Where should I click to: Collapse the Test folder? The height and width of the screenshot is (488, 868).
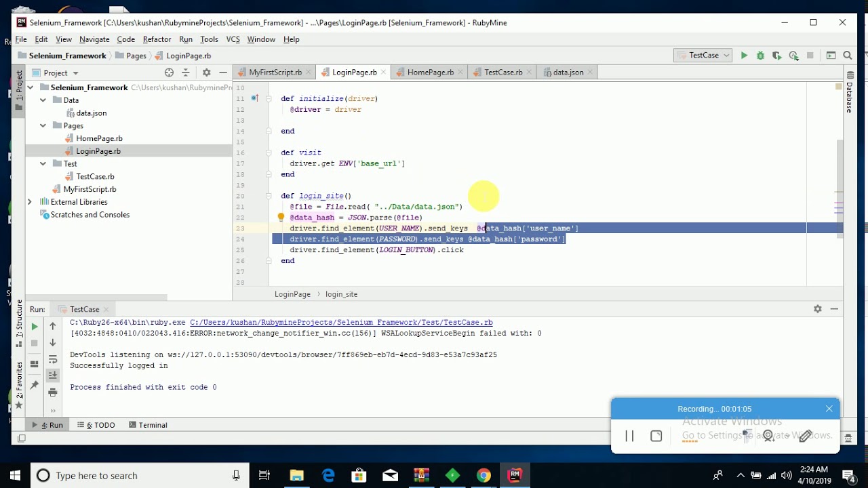pyautogui.click(x=43, y=163)
